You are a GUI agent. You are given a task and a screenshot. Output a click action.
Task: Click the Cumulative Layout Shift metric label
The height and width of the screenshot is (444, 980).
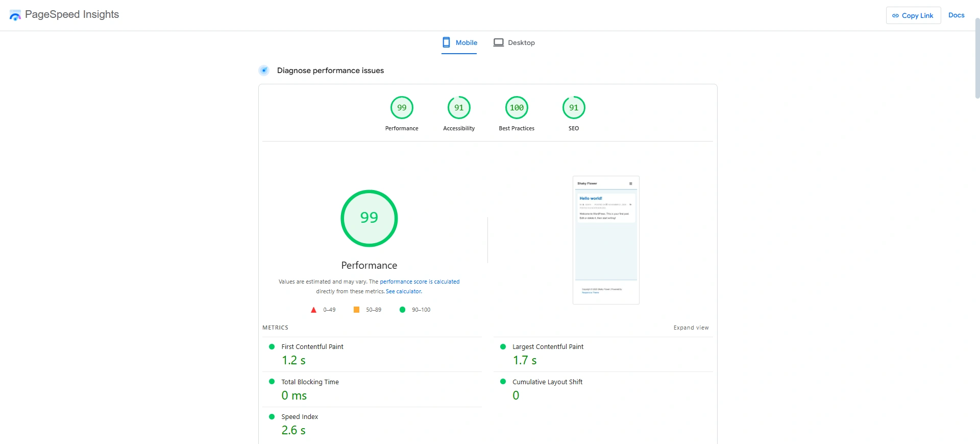[547, 382]
